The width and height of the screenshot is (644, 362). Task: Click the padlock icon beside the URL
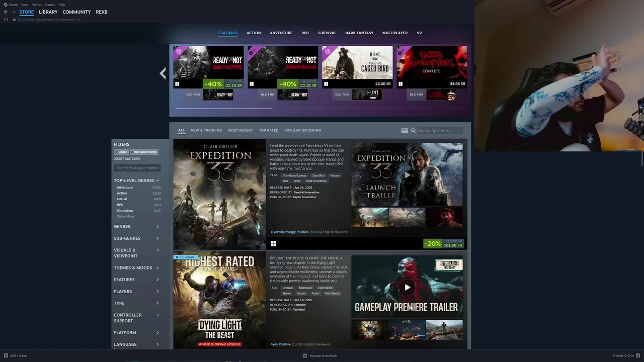pyautogui.click(x=14, y=19)
